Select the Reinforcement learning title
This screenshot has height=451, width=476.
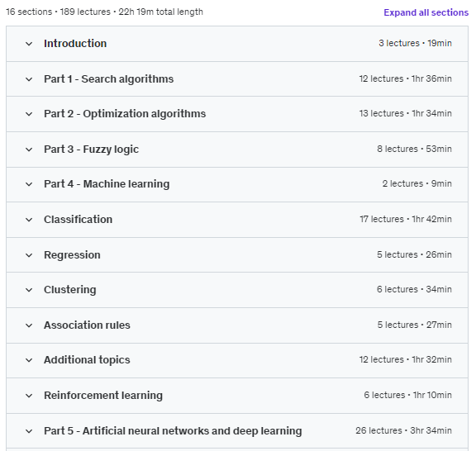(x=103, y=395)
